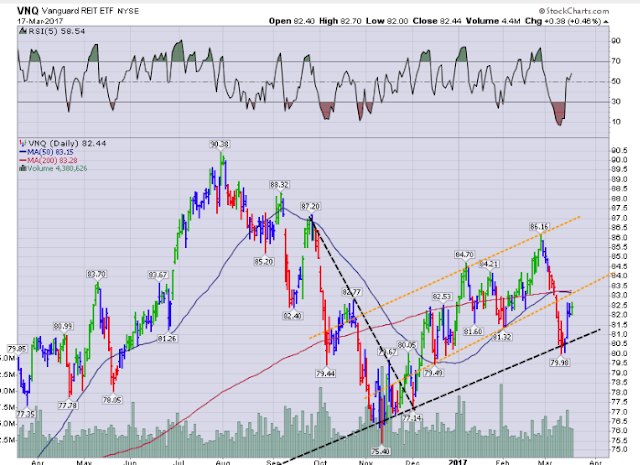Click the VNQ (Daily) 82.44 legend entry
Screen dimensions: 640x465
(67, 143)
